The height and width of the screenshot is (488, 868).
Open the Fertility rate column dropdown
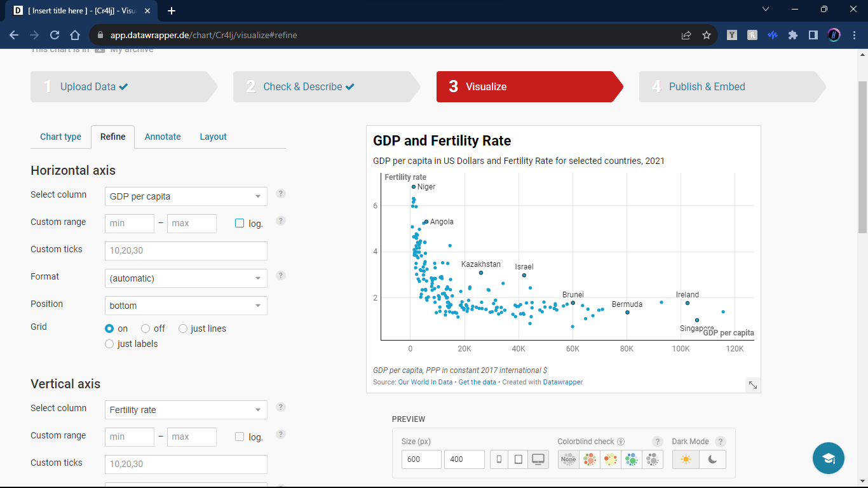click(186, 410)
